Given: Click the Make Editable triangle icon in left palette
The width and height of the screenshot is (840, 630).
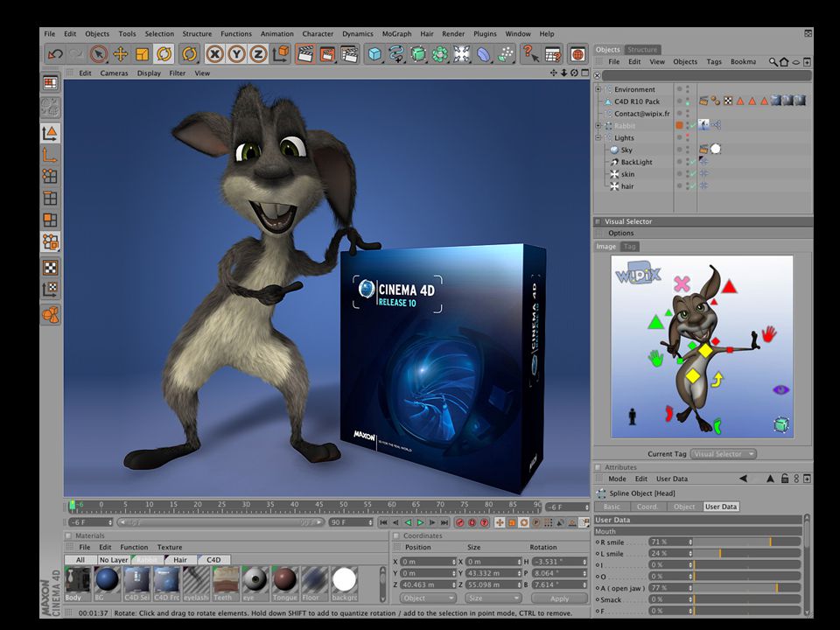Looking at the screenshot, I should tap(50, 132).
